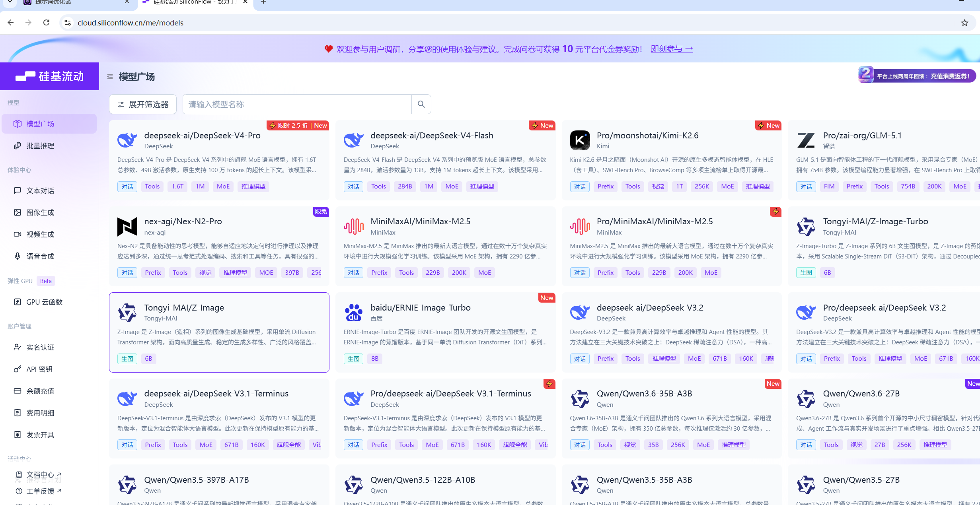Screen dimensions: 980x505
Task: Click the Qwen3.5-122B-A10B model logo
Action: 354,485
